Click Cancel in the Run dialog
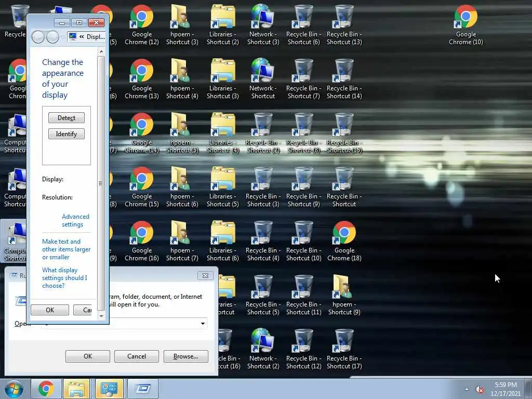This screenshot has width=532, height=399. (137, 356)
